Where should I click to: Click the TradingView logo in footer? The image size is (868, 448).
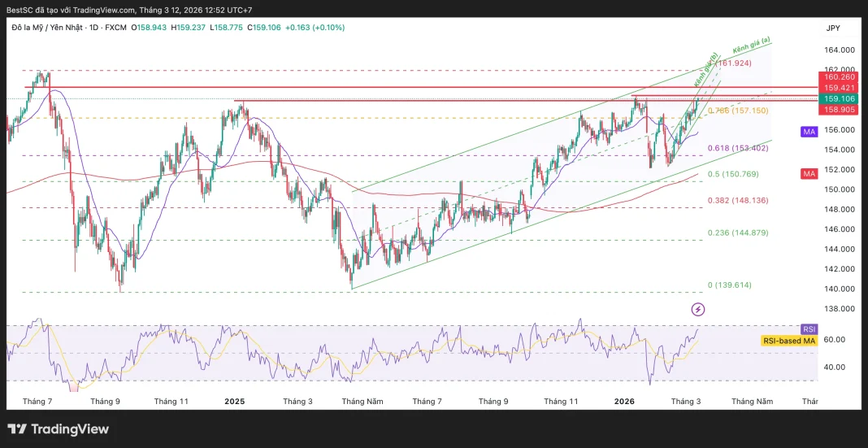[58, 428]
